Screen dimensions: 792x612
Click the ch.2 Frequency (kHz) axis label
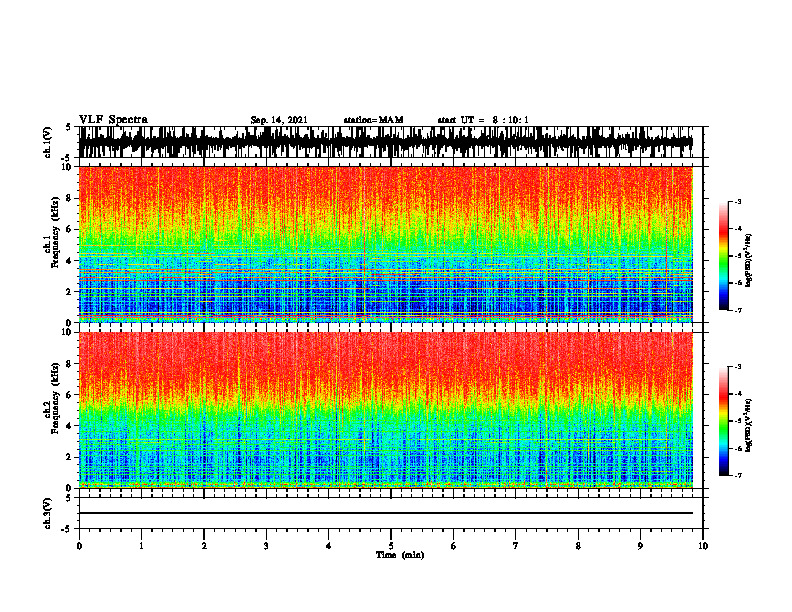pos(55,398)
